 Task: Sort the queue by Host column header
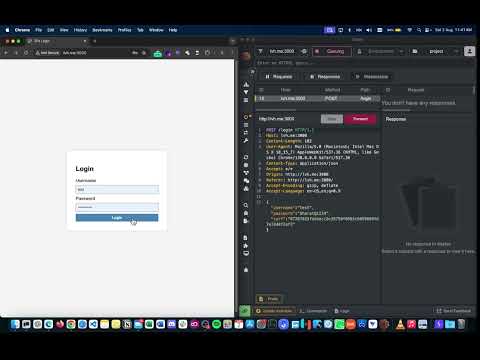[x=286, y=90]
